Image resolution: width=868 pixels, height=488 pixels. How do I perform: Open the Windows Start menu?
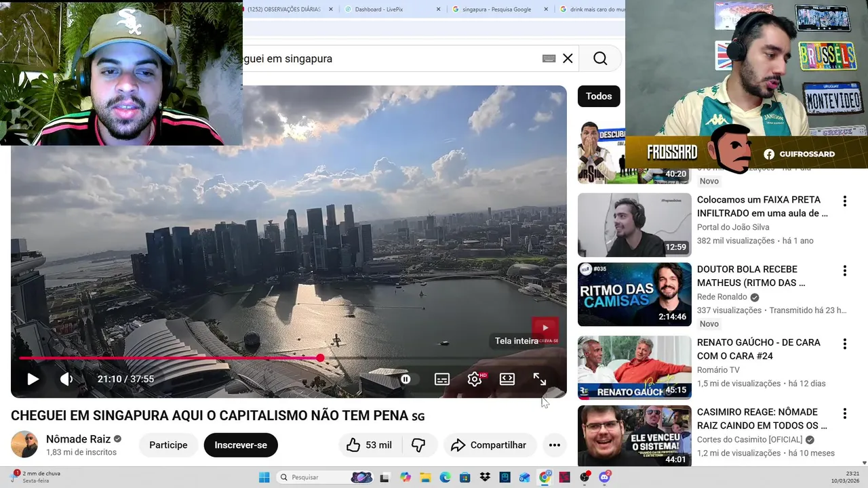264,477
